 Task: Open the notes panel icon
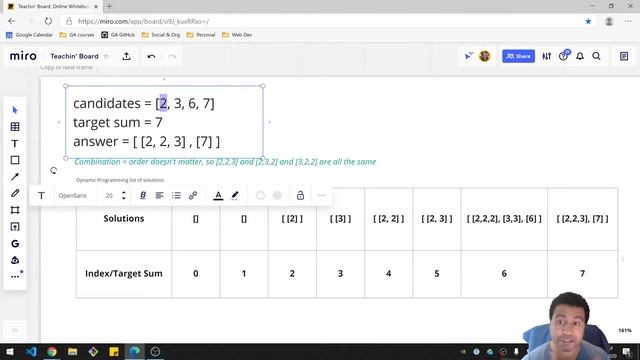(x=624, y=56)
